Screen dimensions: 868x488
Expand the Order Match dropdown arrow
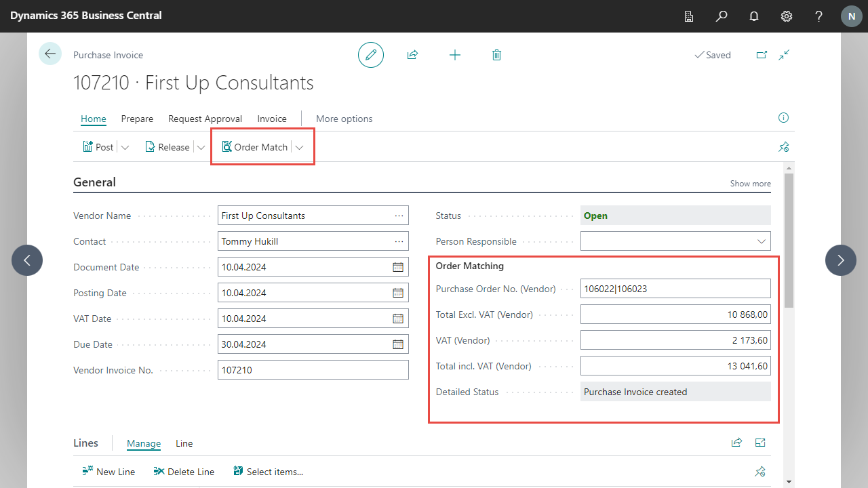[x=299, y=147]
